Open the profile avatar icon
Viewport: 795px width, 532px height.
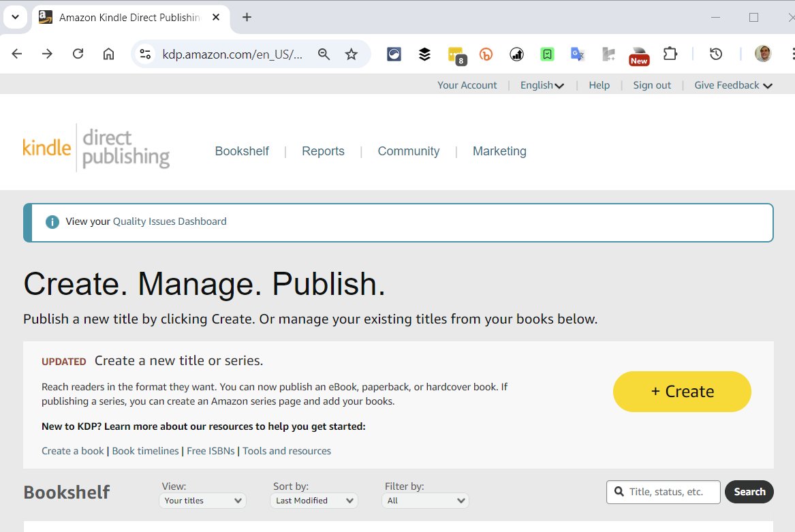tap(763, 53)
